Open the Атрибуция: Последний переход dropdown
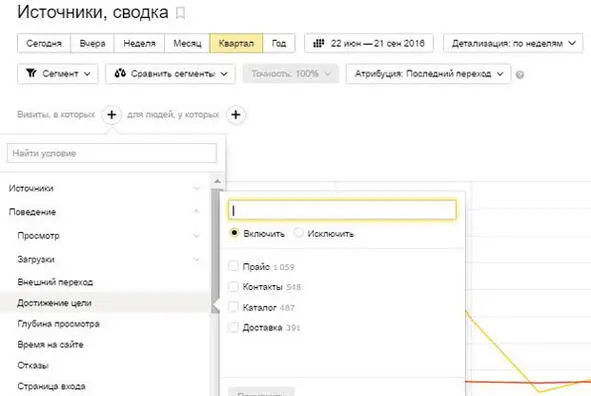591x396 pixels. pyautogui.click(x=429, y=73)
